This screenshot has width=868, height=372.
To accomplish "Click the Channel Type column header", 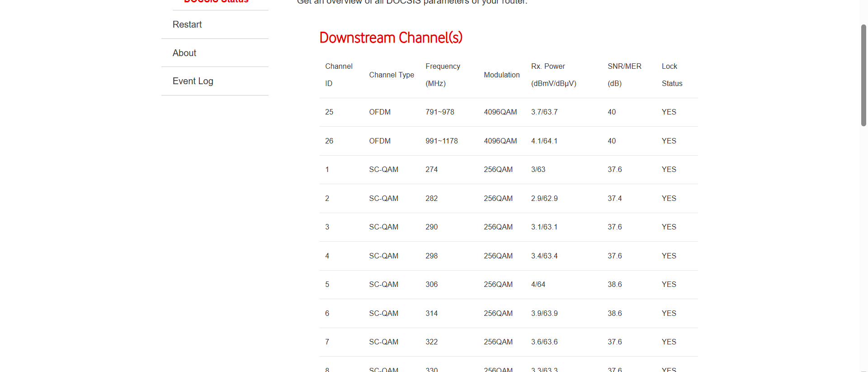I will [392, 75].
